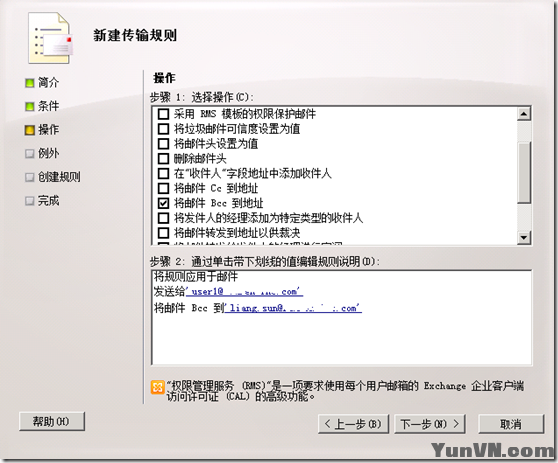Open the liang.sun@ Bcc address link
The image size is (558, 463).
point(293,308)
